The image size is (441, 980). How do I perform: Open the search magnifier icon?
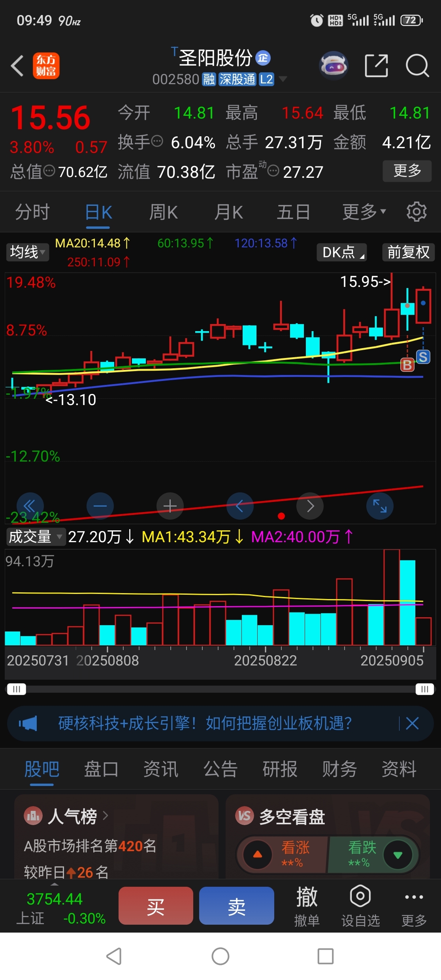417,66
